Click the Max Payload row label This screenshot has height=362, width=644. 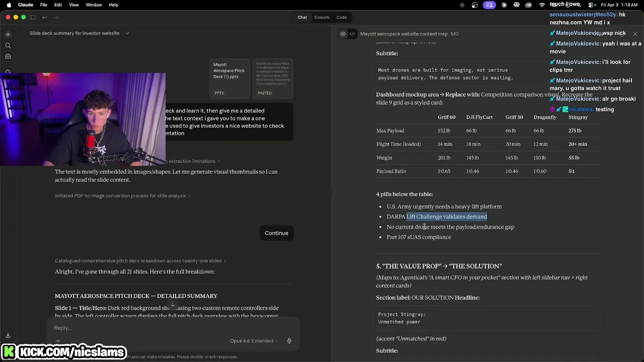(x=390, y=131)
